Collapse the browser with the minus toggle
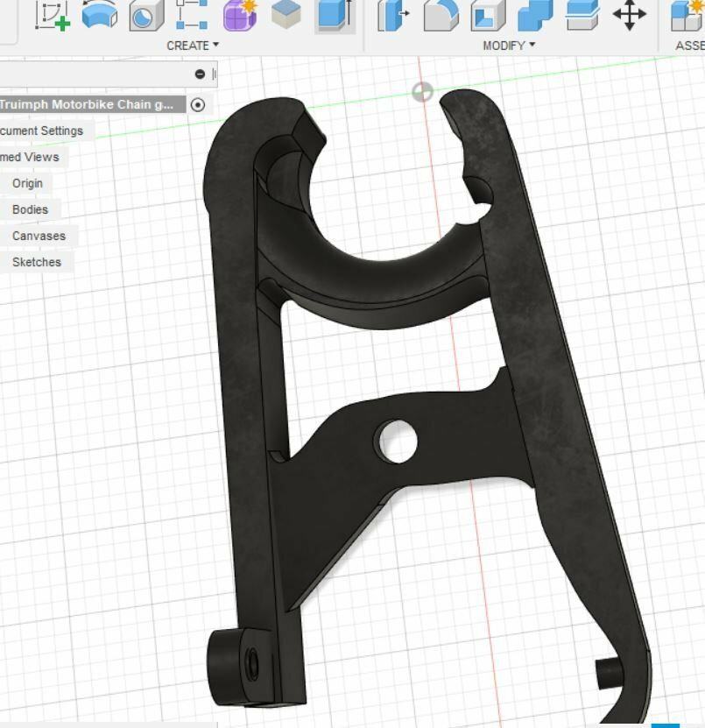This screenshot has width=705, height=728. pos(201,74)
